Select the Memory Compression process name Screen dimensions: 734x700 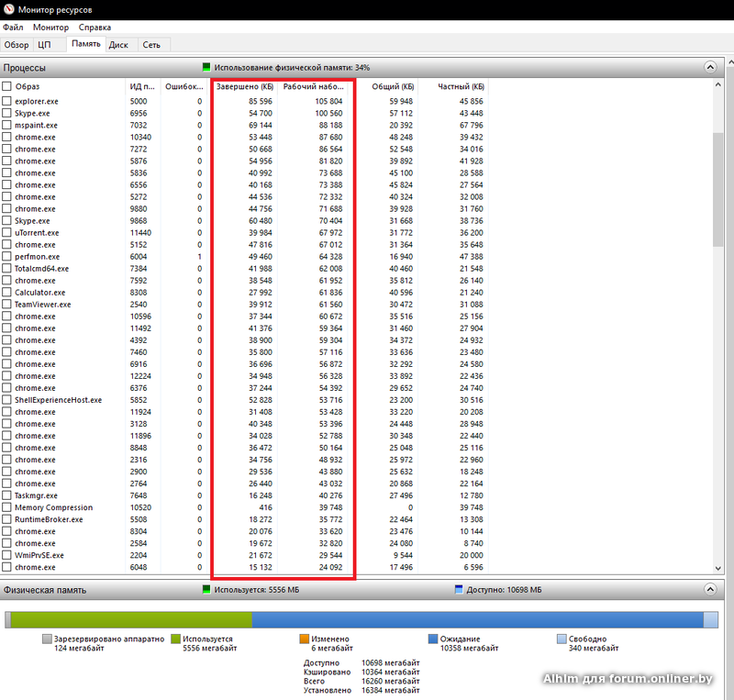[x=54, y=507]
